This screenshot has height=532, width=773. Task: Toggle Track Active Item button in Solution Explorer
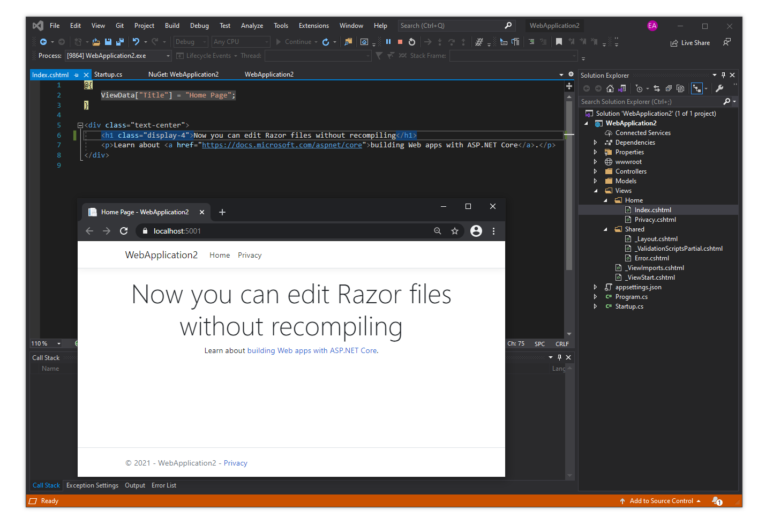point(697,88)
